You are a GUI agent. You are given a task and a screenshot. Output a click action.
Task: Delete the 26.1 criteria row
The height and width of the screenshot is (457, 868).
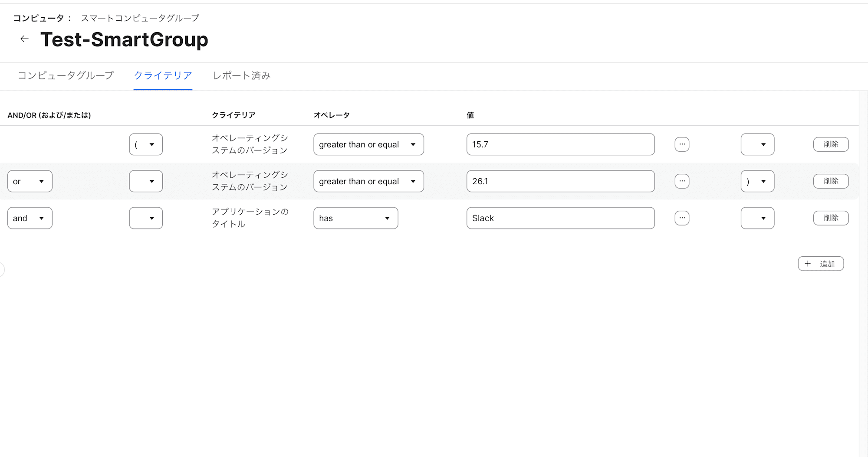click(x=831, y=181)
